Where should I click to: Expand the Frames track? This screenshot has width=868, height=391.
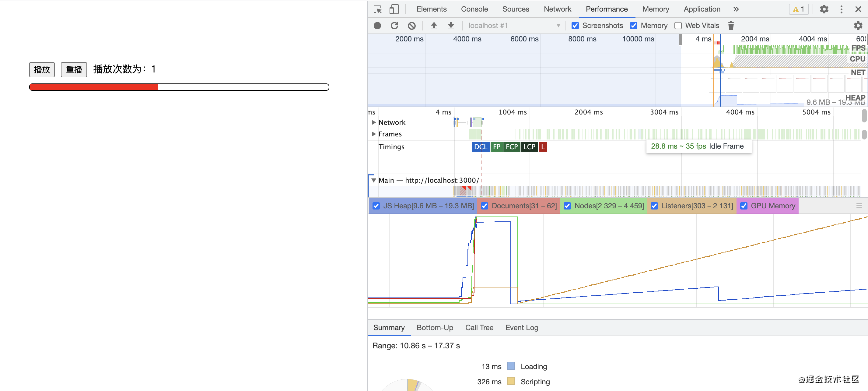pyautogui.click(x=373, y=134)
